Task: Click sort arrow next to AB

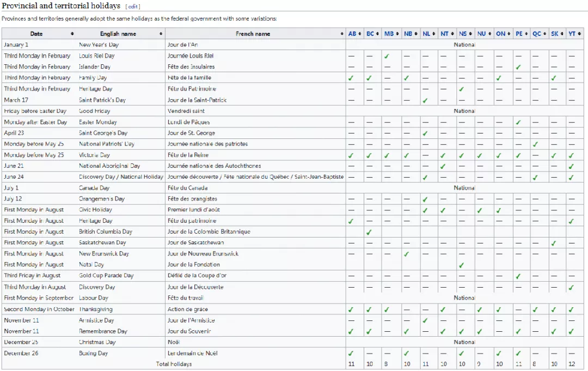Action: click(x=360, y=34)
